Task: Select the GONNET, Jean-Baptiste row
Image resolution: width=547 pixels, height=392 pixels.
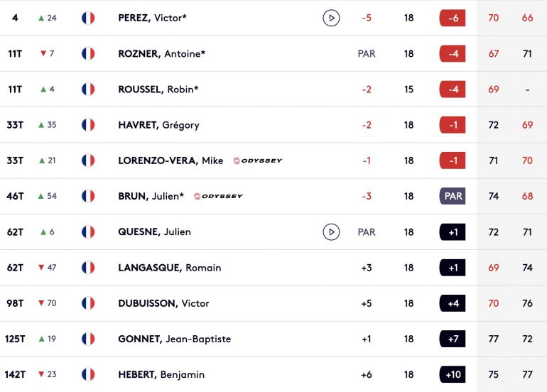Action: coord(273,339)
